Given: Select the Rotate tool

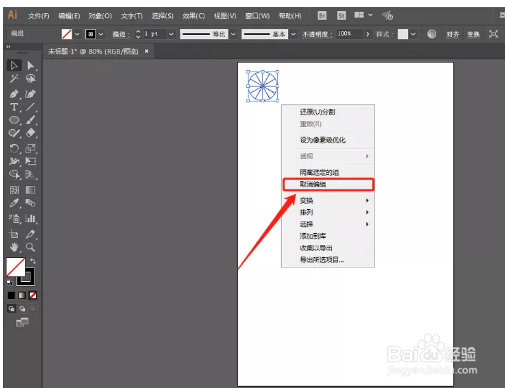Looking at the screenshot, I should pyautogui.click(x=14, y=148).
